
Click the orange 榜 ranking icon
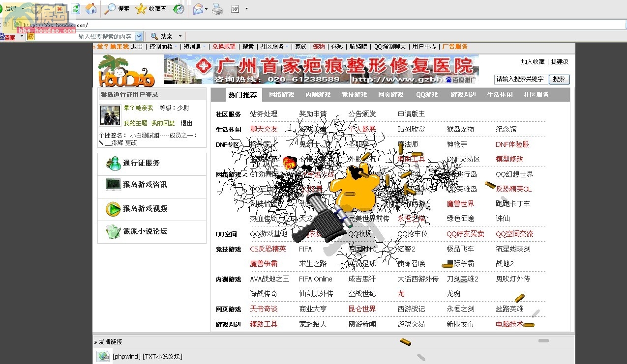(30, 36)
